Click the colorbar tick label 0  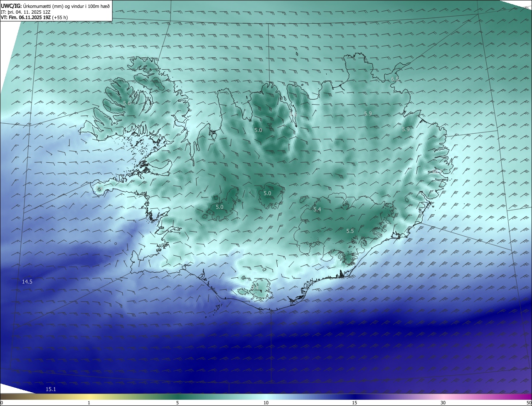[2, 403]
